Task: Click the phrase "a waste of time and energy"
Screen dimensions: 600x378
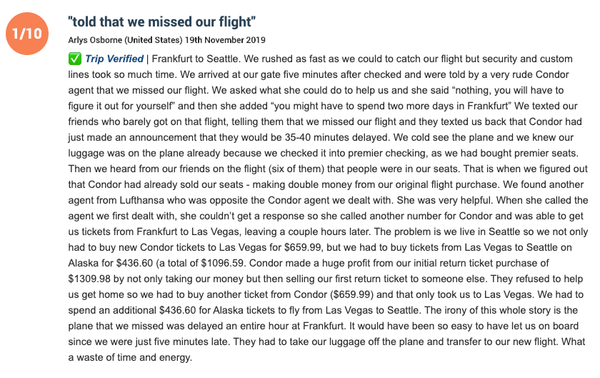Action: click(129, 358)
